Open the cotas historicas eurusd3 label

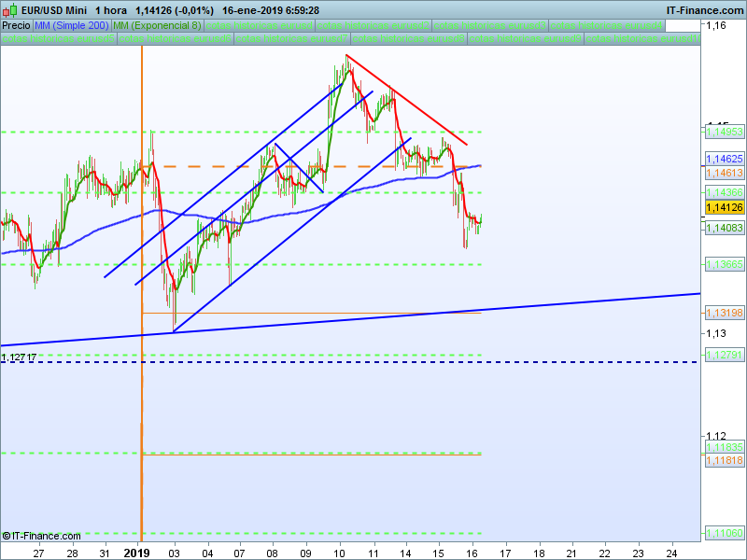489,25
